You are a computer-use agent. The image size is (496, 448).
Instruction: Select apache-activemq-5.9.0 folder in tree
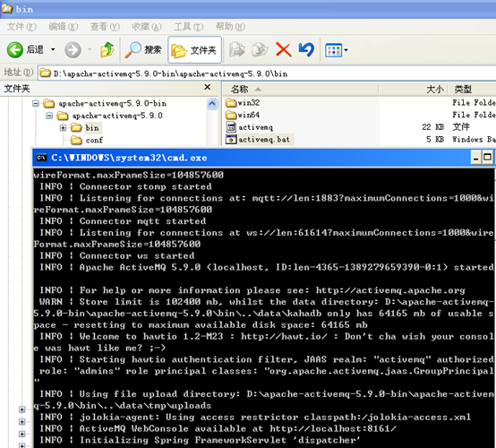pyautogui.click(x=117, y=116)
